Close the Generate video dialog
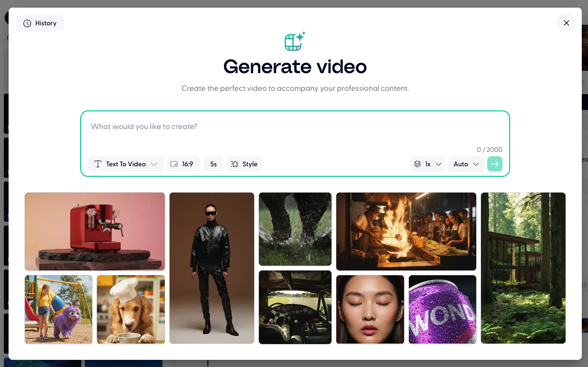 566,23
